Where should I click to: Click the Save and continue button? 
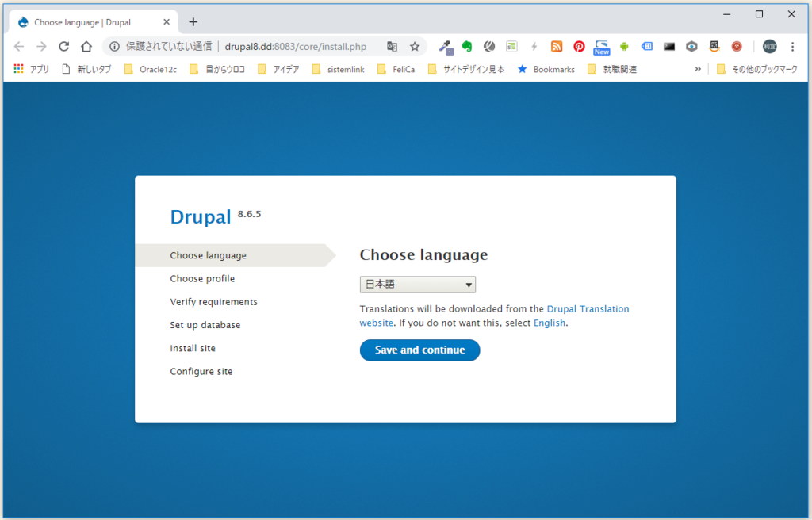420,350
